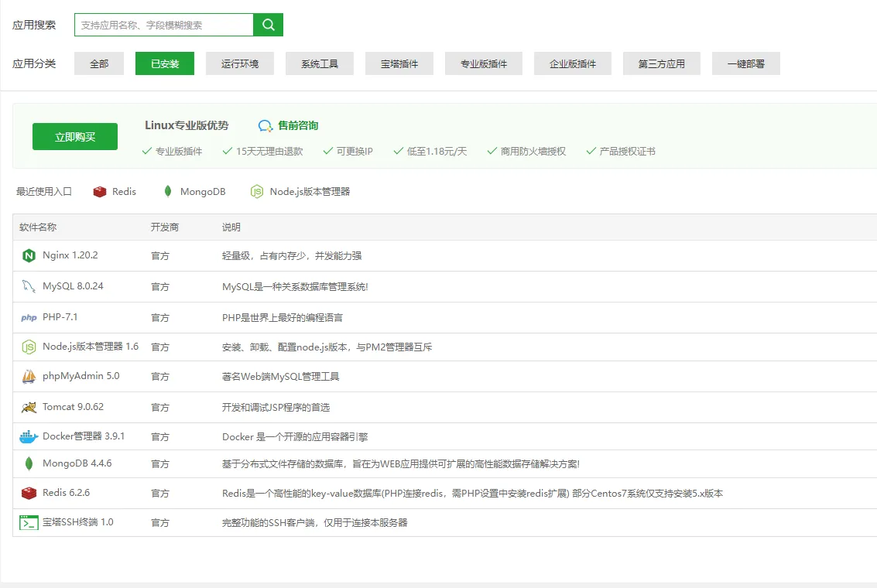877x588 pixels.
Task: Click the MySQL dolphin icon
Action: tap(29, 286)
